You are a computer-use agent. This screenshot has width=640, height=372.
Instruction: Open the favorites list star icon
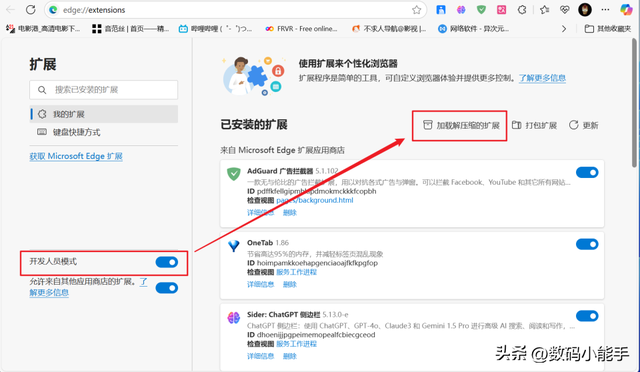(544, 10)
